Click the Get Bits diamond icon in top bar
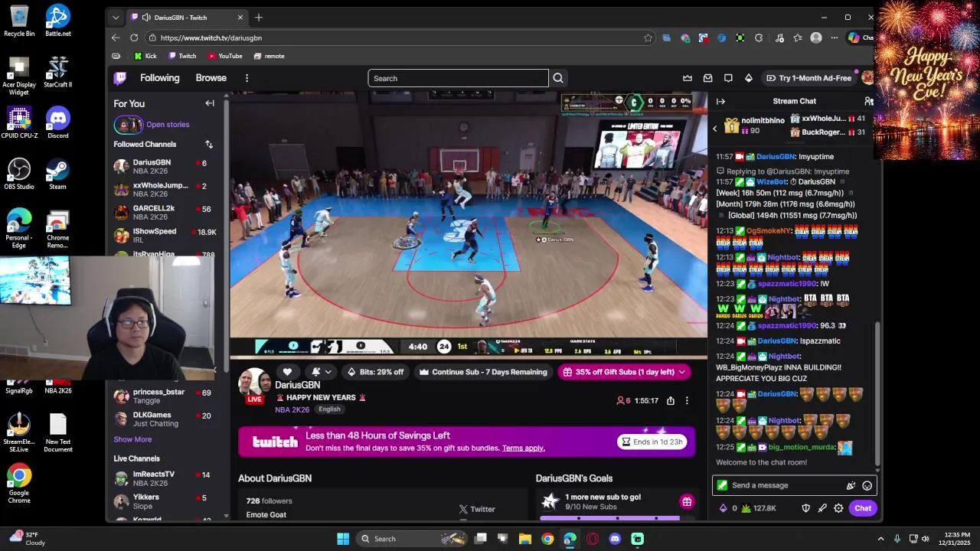The width and height of the screenshot is (980, 551). (x=749, y=78)
